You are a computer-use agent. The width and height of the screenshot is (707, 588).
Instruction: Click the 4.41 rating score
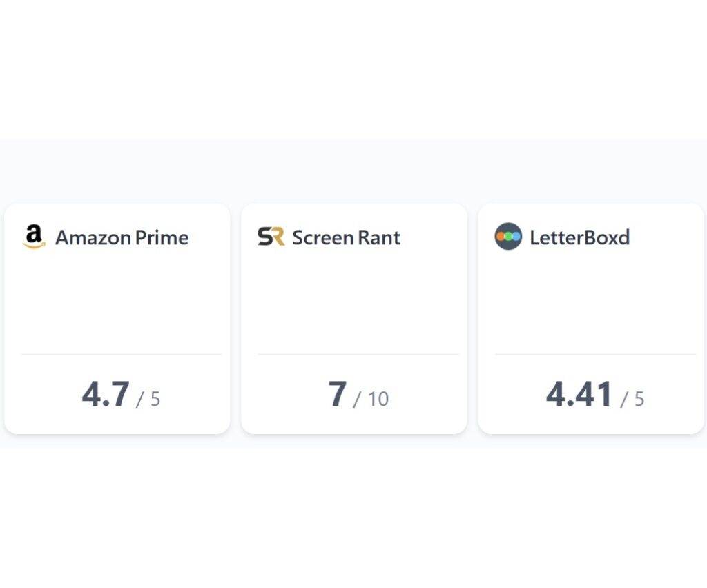[579, 394]
